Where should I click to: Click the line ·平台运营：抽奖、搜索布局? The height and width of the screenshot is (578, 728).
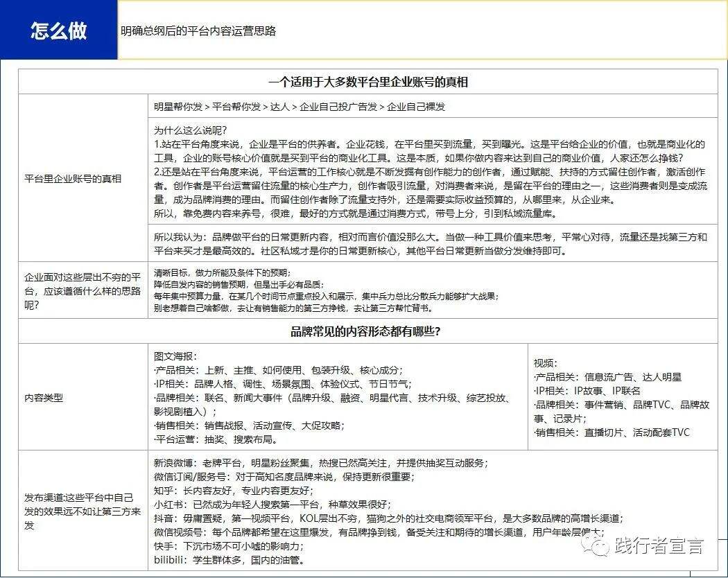216,439
